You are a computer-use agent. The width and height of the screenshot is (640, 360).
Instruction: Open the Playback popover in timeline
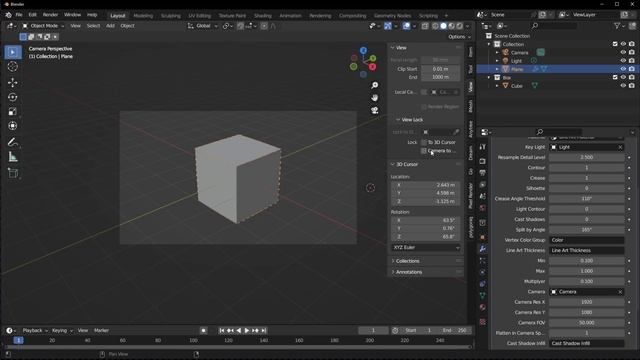tap(35, 330)
